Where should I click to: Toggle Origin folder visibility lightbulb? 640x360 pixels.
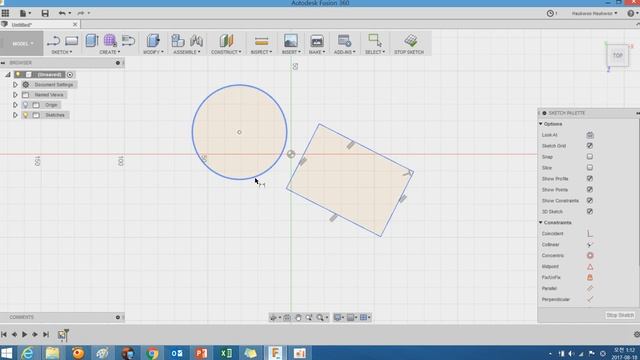(x=25, y=105)
